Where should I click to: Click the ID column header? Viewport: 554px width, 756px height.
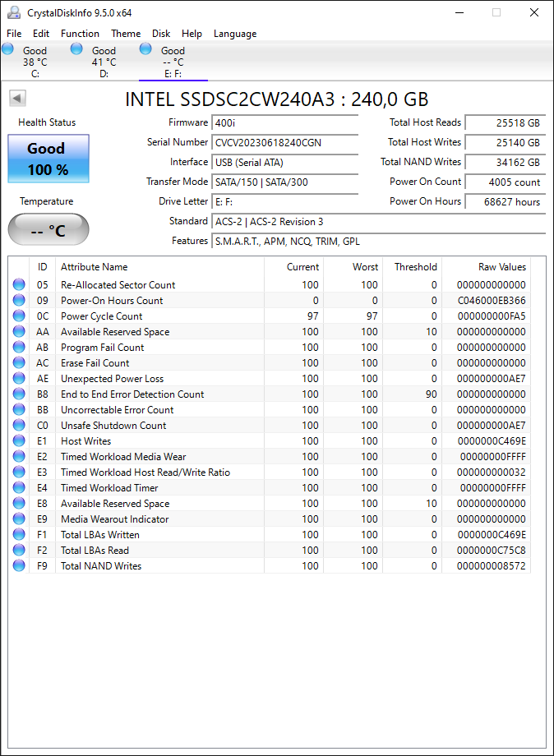(x=43, y=266)
